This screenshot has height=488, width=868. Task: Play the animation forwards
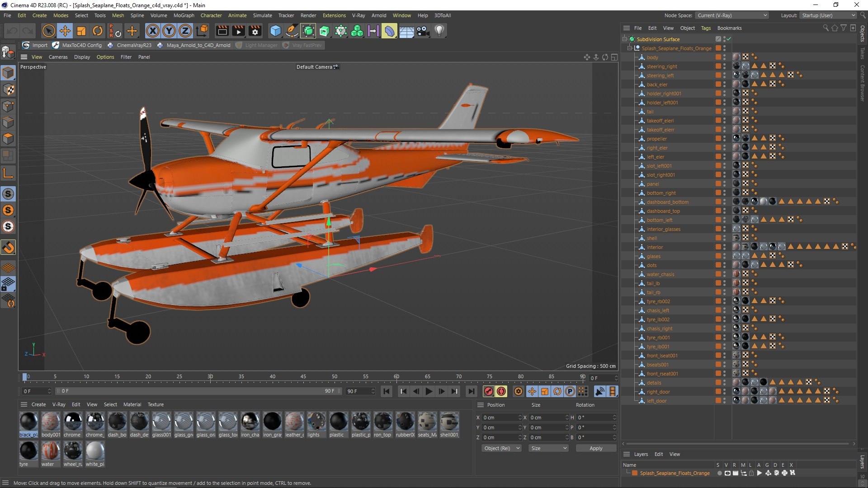coord(429,391)
